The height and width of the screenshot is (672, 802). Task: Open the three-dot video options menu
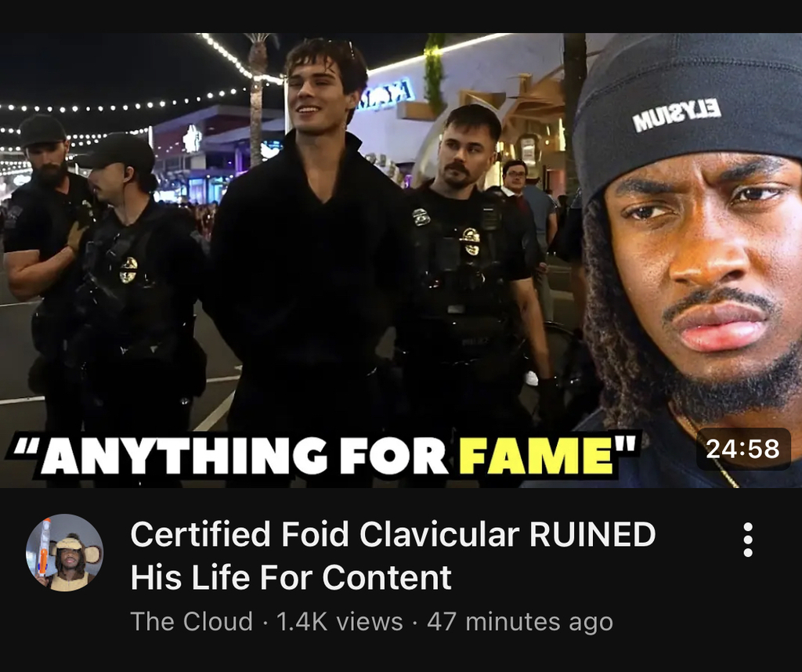click(747, 540)
